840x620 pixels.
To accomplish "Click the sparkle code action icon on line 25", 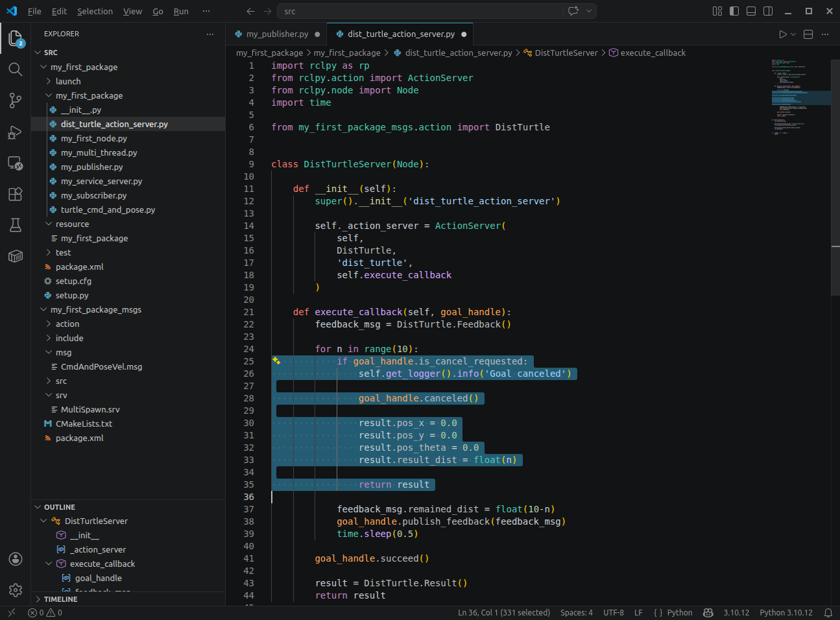I will 276,361.
